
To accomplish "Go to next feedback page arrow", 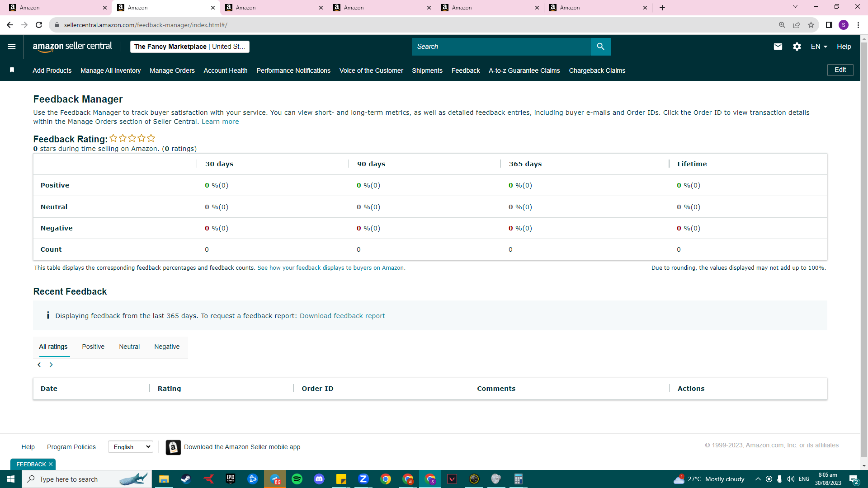I will click(51, 365).
